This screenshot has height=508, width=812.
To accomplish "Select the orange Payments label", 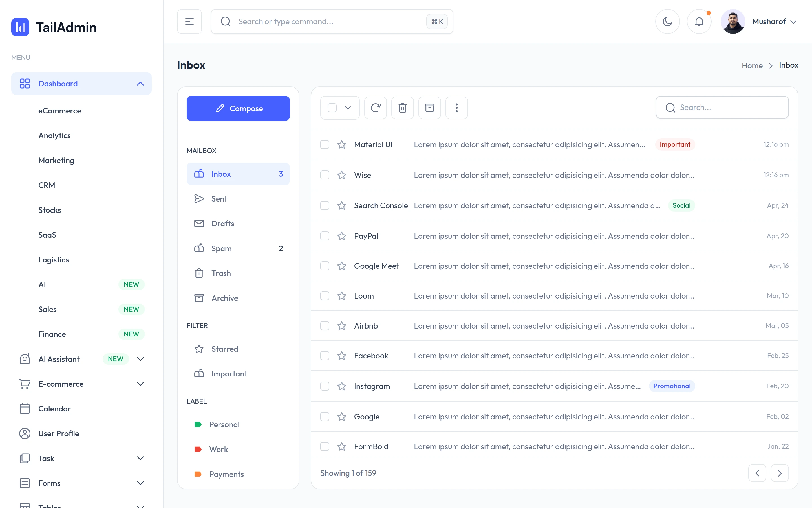I will point(238,474).
